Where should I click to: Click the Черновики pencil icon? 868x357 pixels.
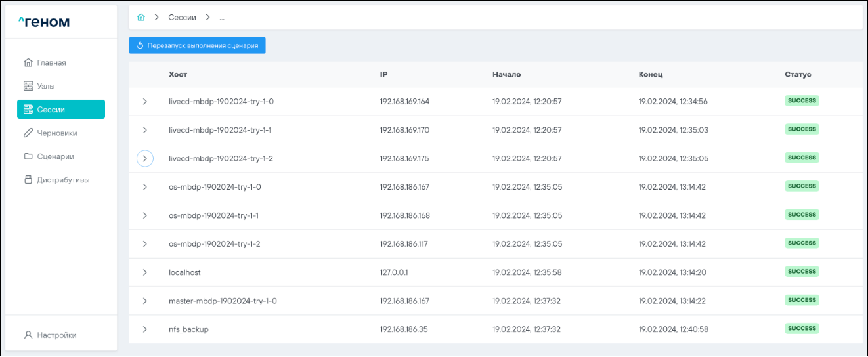(28, 133)
